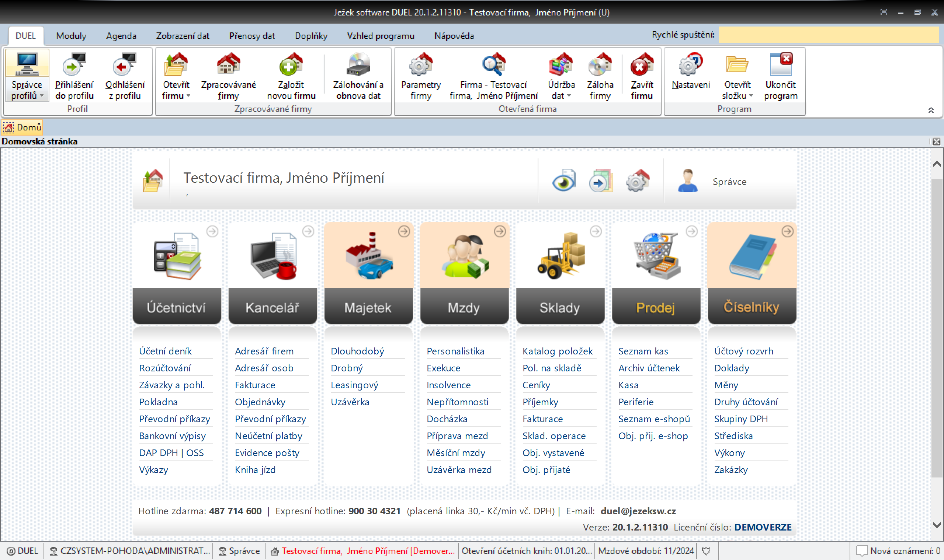Click the Správce user avatar icon
Screen dimensions: 944x560
[x=688, y=181]
